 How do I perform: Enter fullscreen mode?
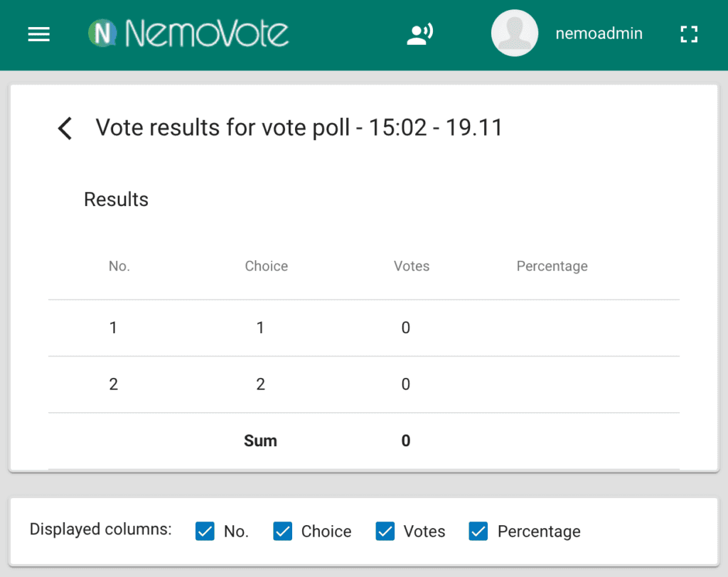[688, 33]
